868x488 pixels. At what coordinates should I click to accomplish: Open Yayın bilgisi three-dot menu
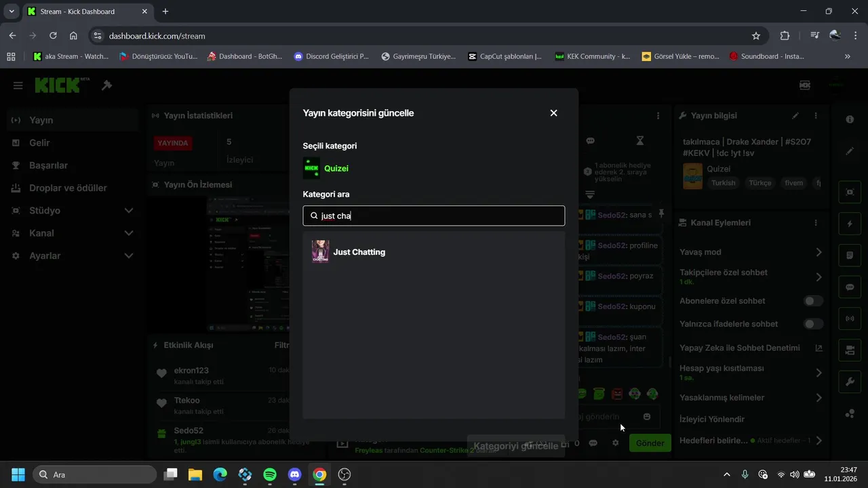tap(816, 116)
